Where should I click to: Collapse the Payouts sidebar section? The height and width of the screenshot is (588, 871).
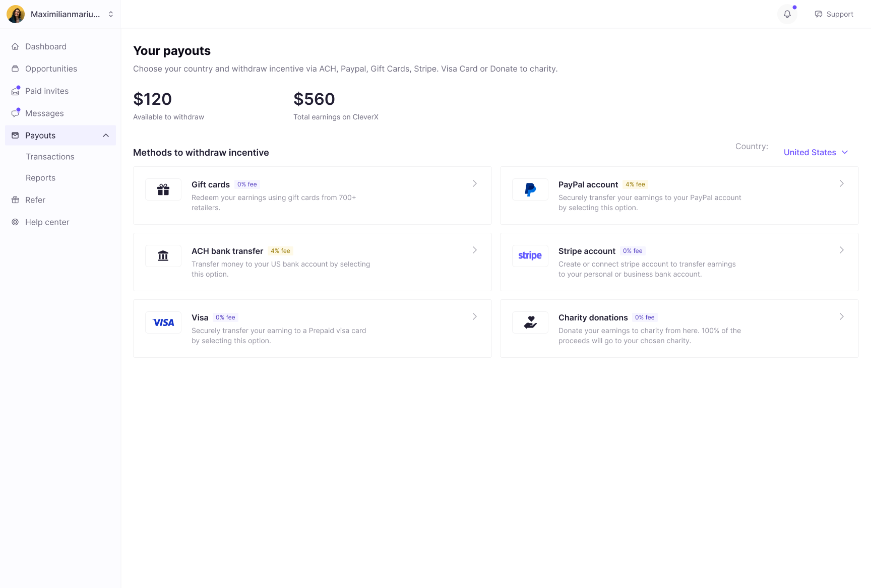tap(106, 136)
